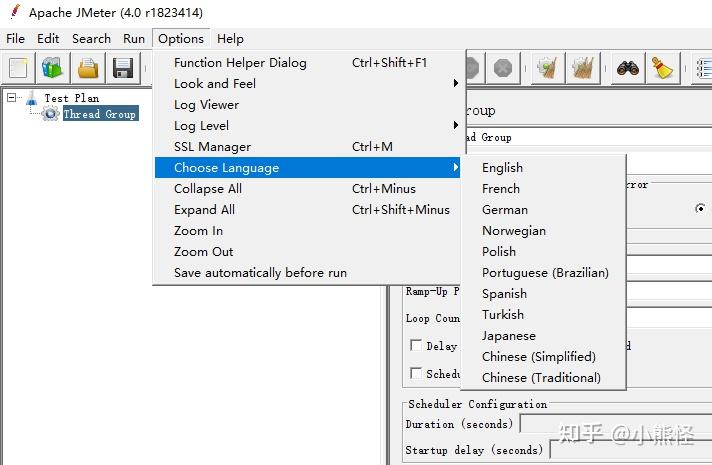
Task: Select Japanese from the language list
Action: coord(508,335)
